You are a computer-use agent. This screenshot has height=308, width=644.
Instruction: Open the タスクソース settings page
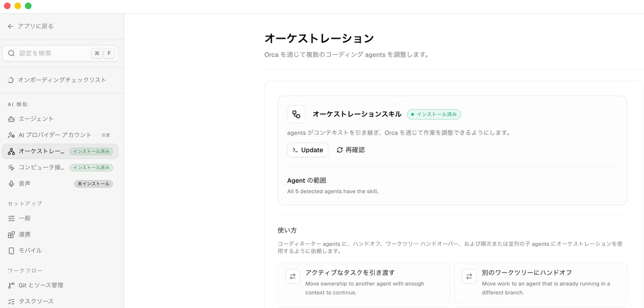click(x=60, y=302)
